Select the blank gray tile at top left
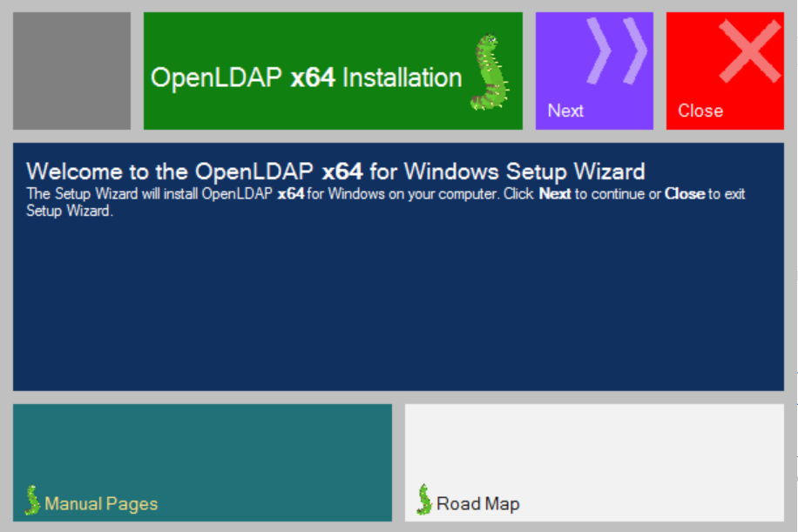Image resolution: width=798 pixels, height=532 pixels. (x=71, y=71)
